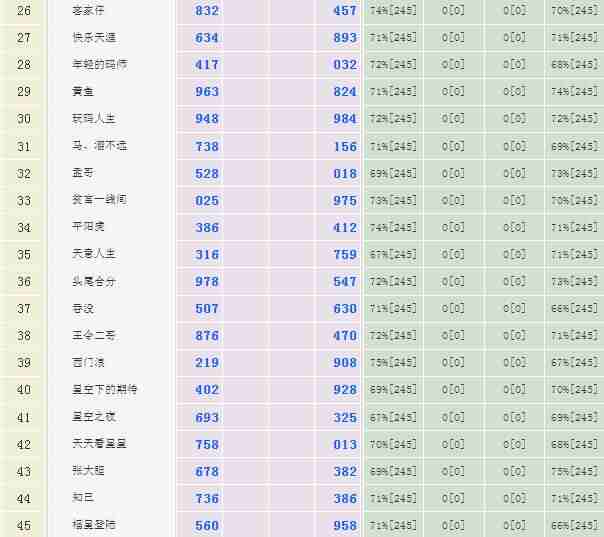Screen dimensions: 604x537
Task: Select the 66%[245] cell in row 37
Action: click(574, 309)
